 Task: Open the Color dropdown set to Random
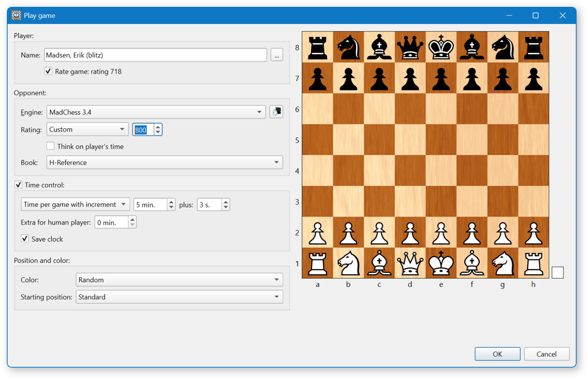pos(179,280)
